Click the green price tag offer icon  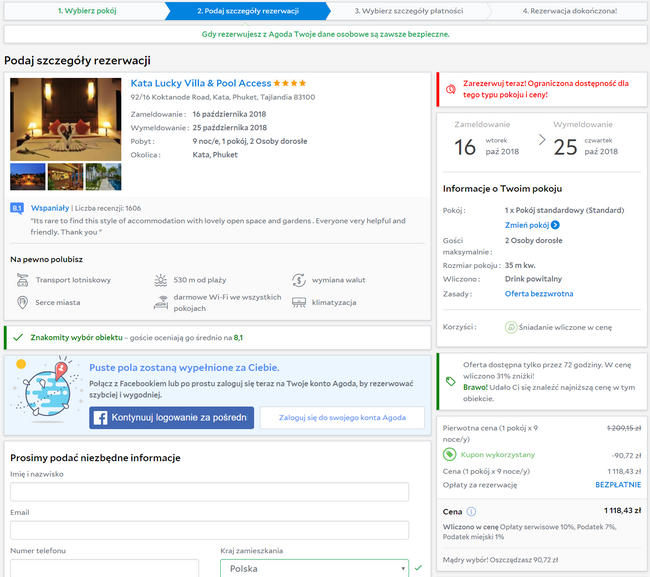click(451, 381)
